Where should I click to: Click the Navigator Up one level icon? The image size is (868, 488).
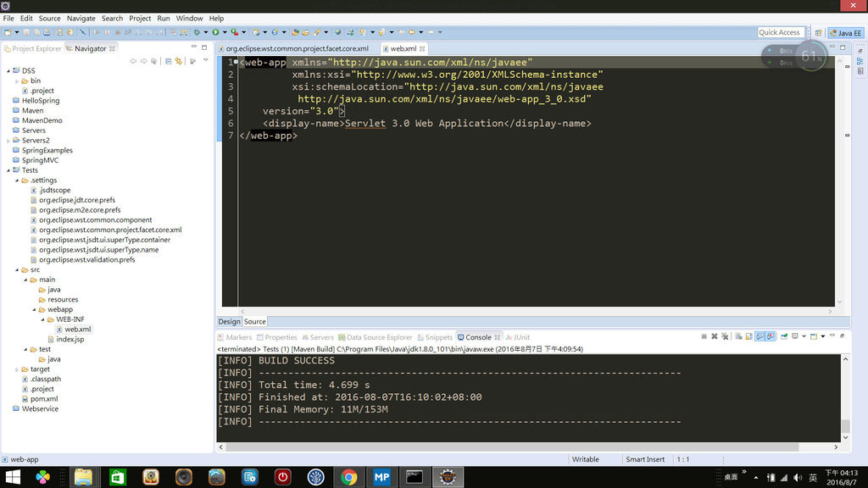154,61
